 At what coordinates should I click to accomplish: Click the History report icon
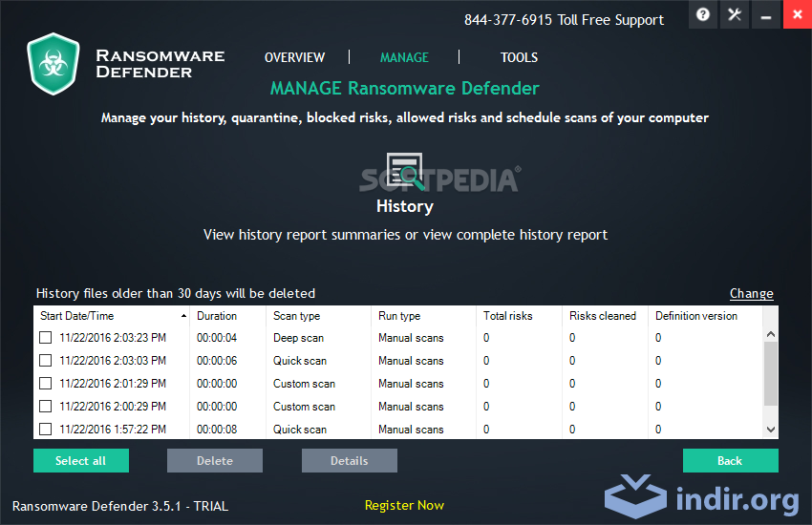405,170
